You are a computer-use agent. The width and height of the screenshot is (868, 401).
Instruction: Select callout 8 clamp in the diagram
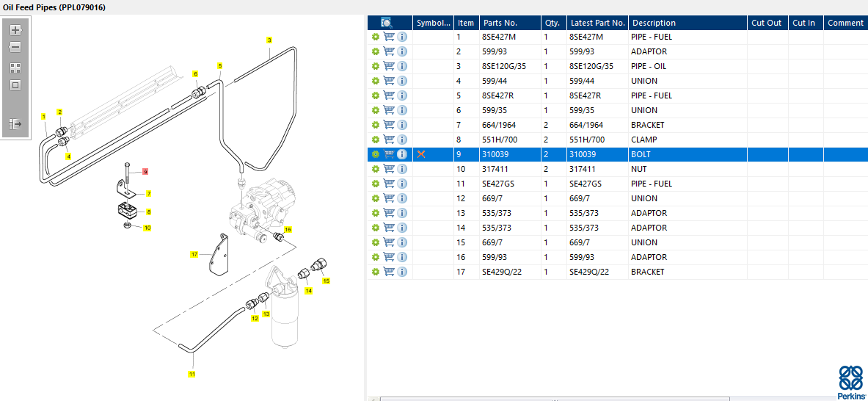tap(148, 212)
